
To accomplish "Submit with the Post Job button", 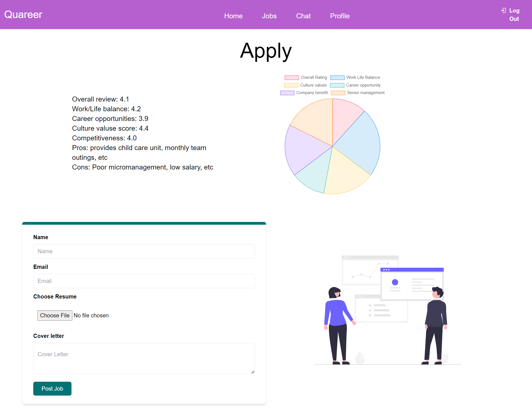I will 52,389.
